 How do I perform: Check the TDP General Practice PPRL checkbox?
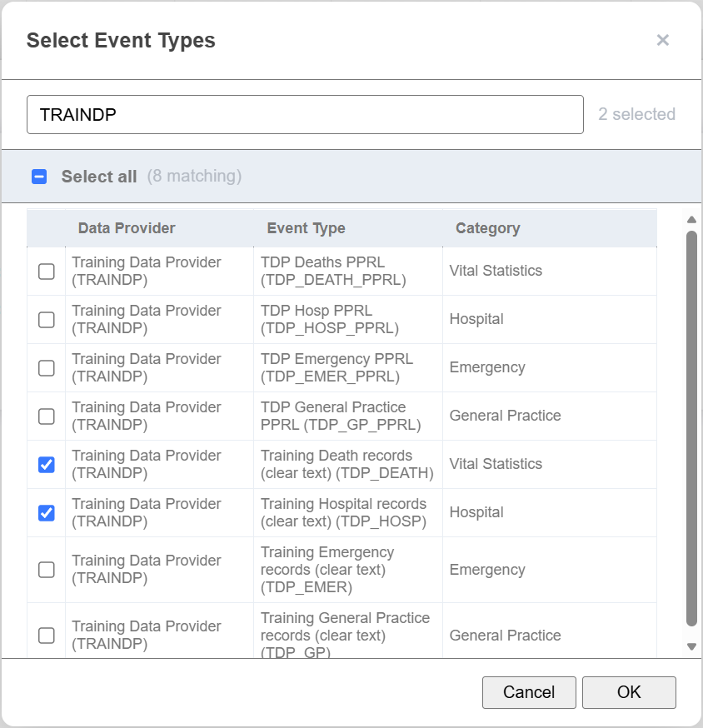47,416
